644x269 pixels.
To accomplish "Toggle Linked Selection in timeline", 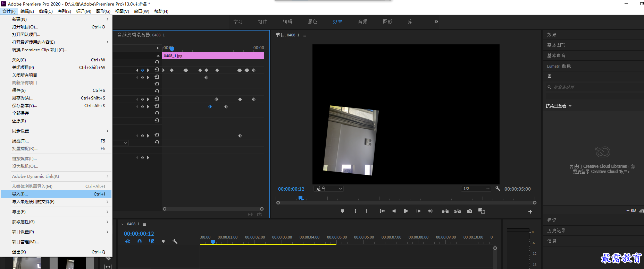I will [151, 241].
